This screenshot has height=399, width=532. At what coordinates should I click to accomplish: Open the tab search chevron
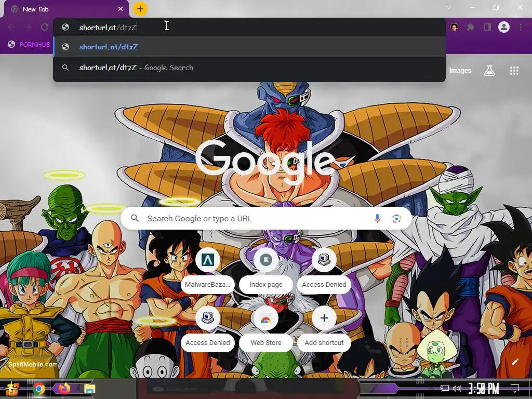click(x=448, y=7)
